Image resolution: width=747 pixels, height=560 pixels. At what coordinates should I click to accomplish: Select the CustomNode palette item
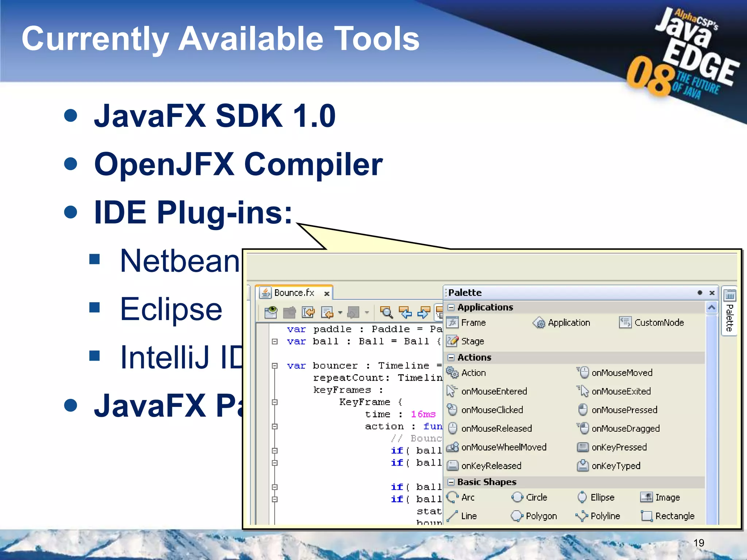651,323
